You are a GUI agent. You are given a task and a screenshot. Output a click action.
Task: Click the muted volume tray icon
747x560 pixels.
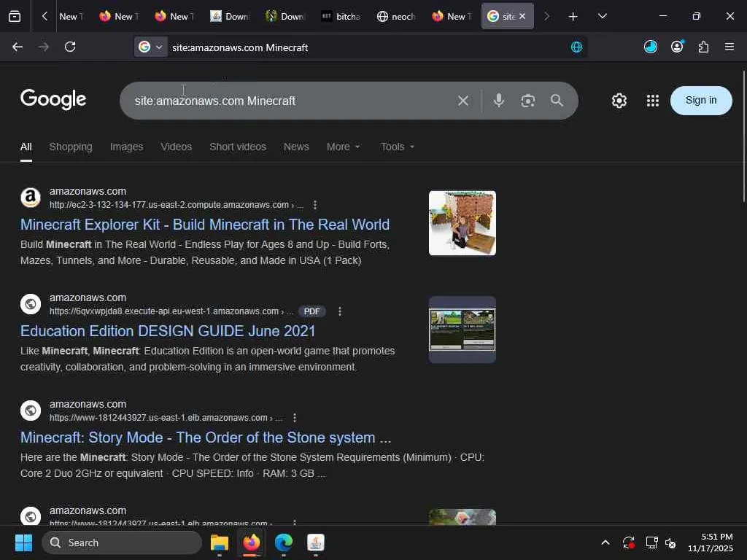670,542
